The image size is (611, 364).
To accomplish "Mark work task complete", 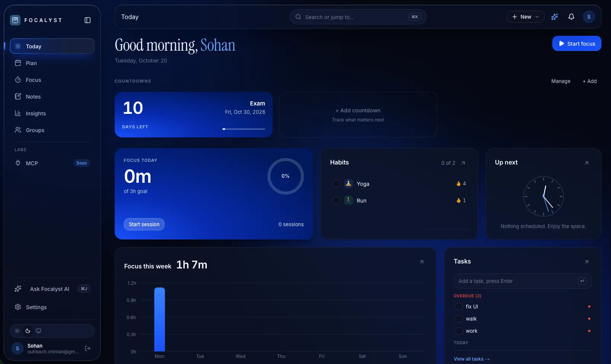I will (x=459, y=331).
